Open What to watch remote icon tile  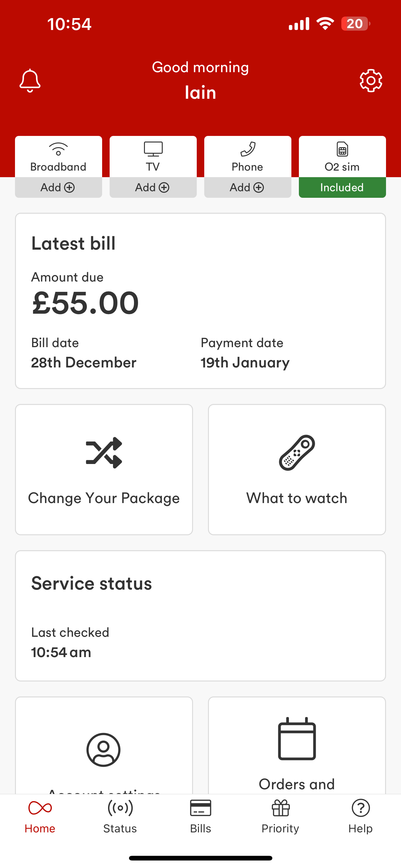[x=297, y=469]
